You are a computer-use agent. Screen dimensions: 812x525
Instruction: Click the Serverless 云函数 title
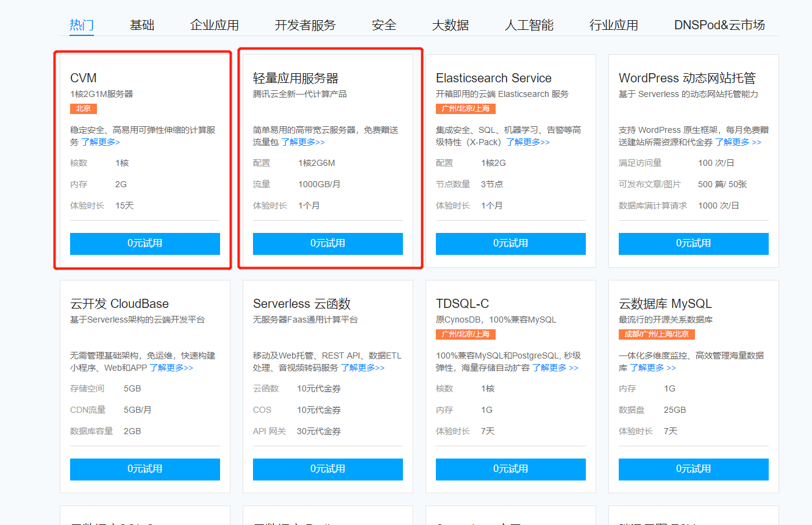coord(302,304)
